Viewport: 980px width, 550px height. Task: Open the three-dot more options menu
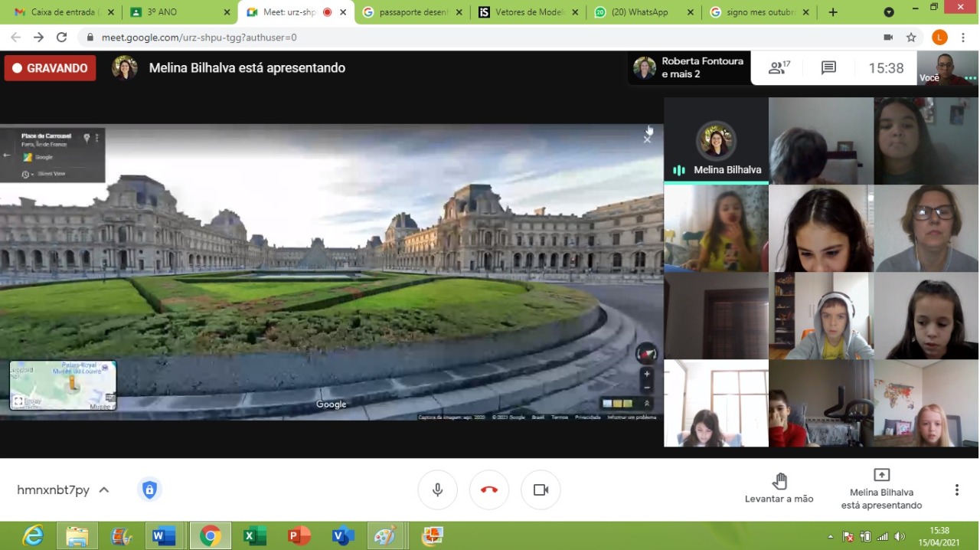[956, 489]
